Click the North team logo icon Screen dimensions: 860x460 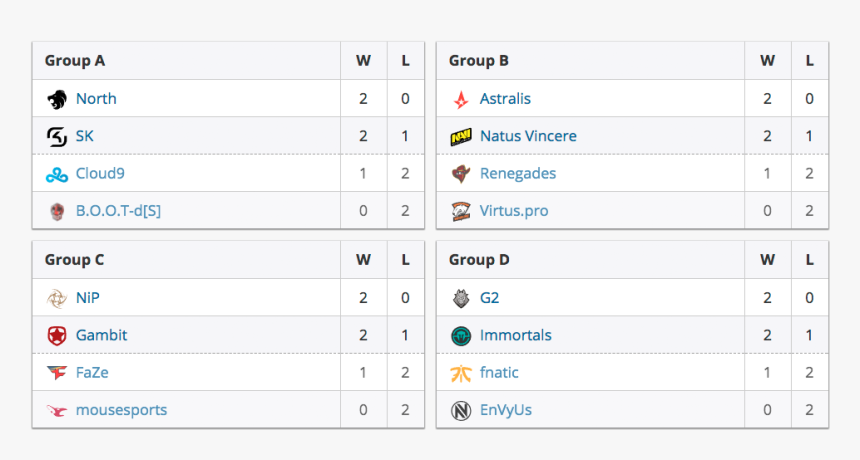pyautogui.click(x=57, y=99)
